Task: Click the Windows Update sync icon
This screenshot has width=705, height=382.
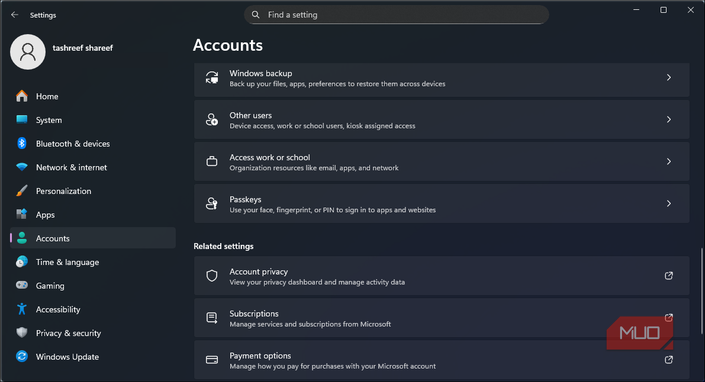Action: pos(22,356)
